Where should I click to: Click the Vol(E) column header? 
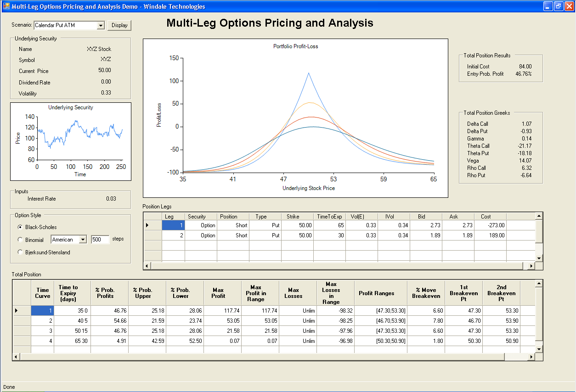click(x=361, y=216)
